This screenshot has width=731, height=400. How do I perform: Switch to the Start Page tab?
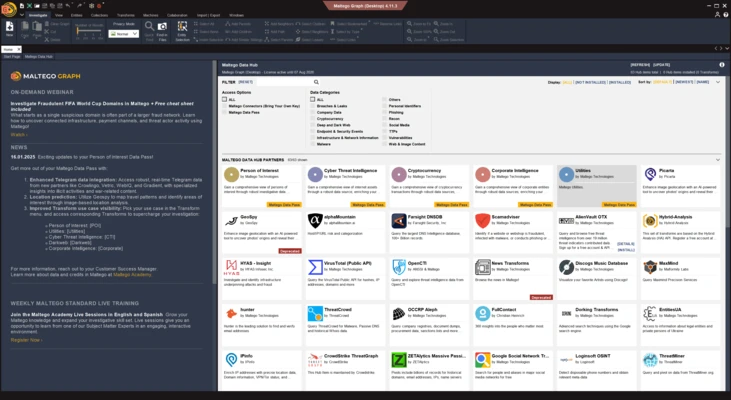pyautogui.click(x=12, y=56)
